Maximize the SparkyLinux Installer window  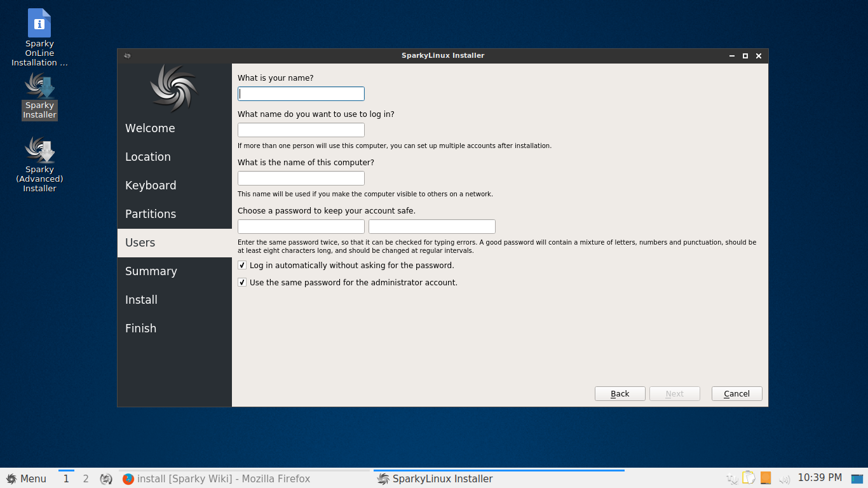point(745,56)
